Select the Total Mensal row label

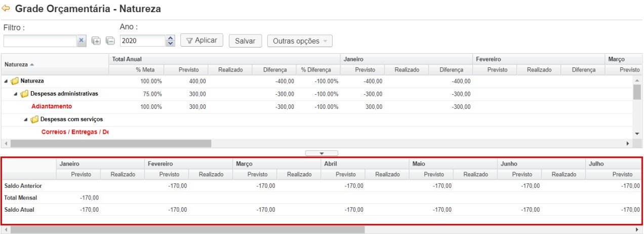click(x=20, y=198)
